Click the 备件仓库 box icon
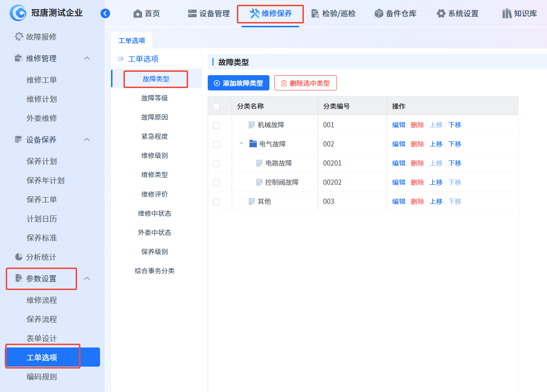This screenshot has width=547, height=392. [x=379, y=14]
